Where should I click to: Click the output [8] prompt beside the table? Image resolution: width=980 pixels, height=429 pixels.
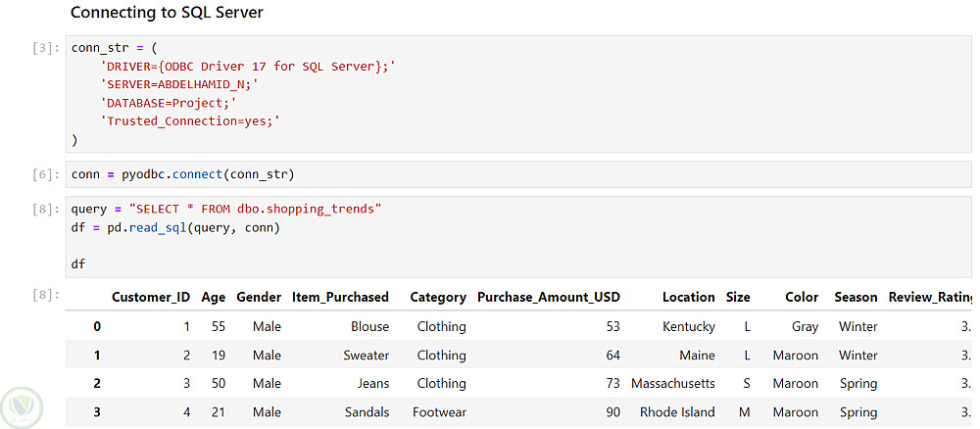click(x=47, y=294)
